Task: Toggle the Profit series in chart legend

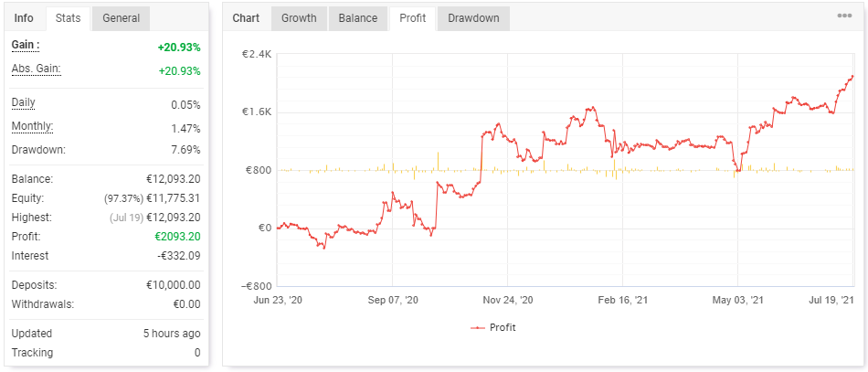Action: point(493,327)
